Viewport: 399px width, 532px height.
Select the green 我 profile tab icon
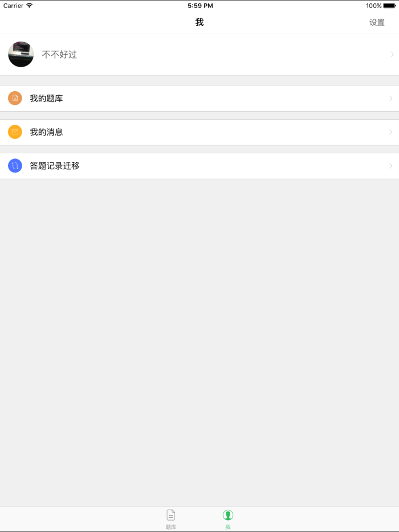click(x=228, y=514)
